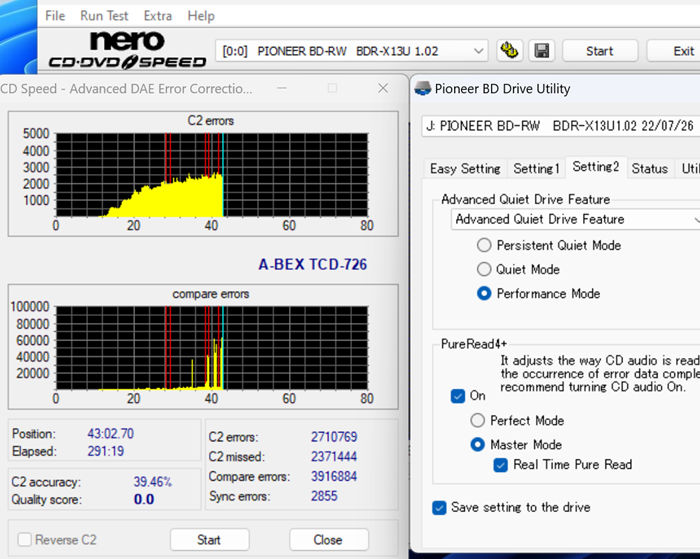Click the C2 accuracy value 39.46%
700x559 pixels.
153,482
